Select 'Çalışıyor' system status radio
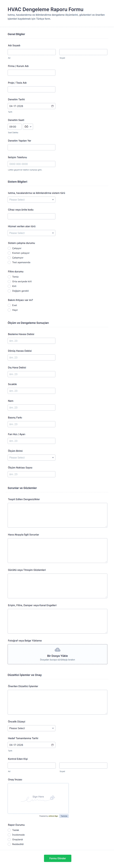This screenshot has width=114, height=868. click(9, 248)
